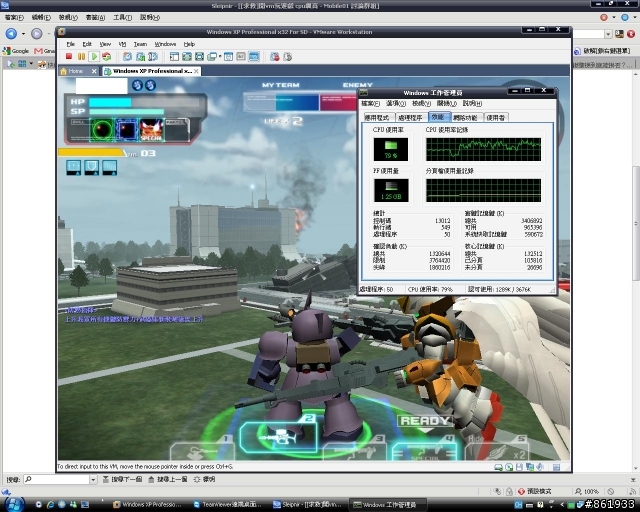Viewport: 640px width, 512px height.
Task: Click the green Power On play button
Action: 94,56
